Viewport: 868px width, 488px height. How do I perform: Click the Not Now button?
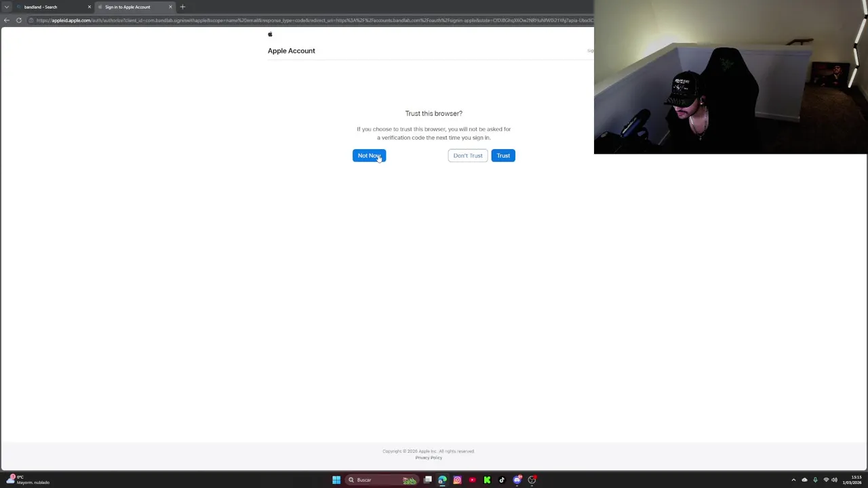click(x=369, y=156)
